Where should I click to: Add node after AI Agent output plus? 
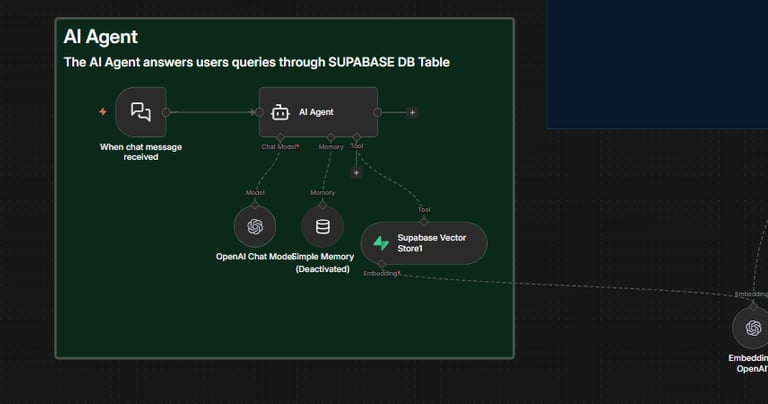pyautogui.click(x=412, y=113)
